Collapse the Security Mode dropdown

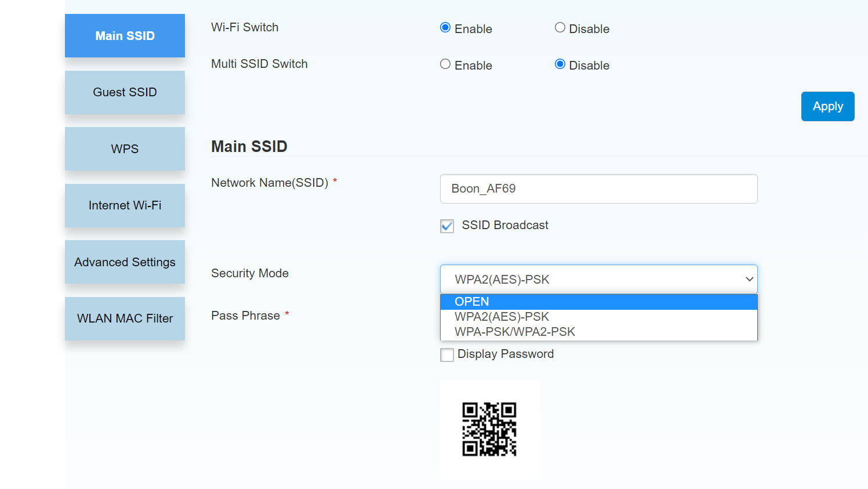[598, 280]
